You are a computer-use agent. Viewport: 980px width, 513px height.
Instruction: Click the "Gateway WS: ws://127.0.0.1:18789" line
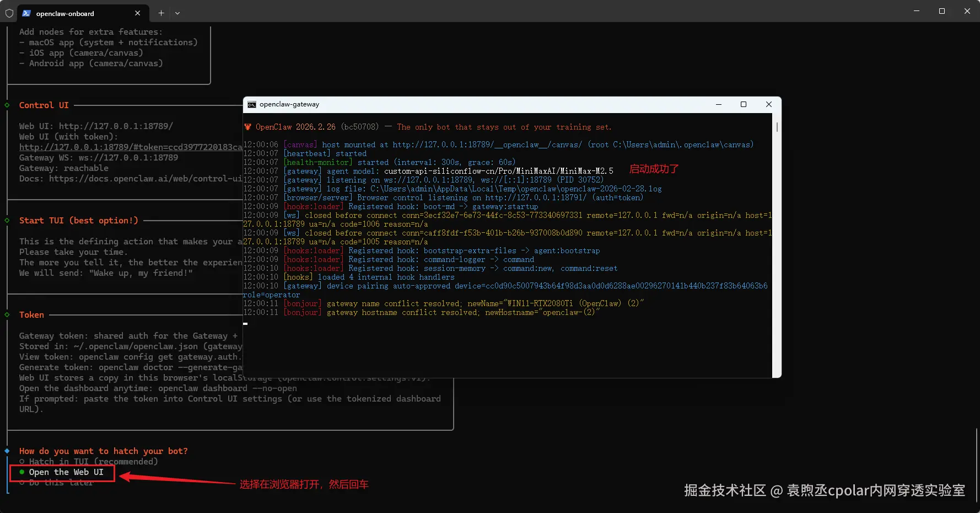click(x=99, y=158)
